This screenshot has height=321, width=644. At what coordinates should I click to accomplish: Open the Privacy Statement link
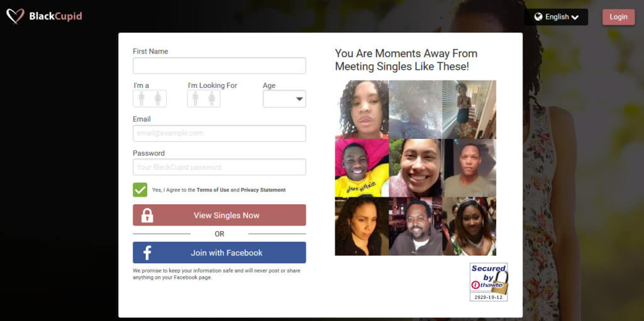point(264,190)
